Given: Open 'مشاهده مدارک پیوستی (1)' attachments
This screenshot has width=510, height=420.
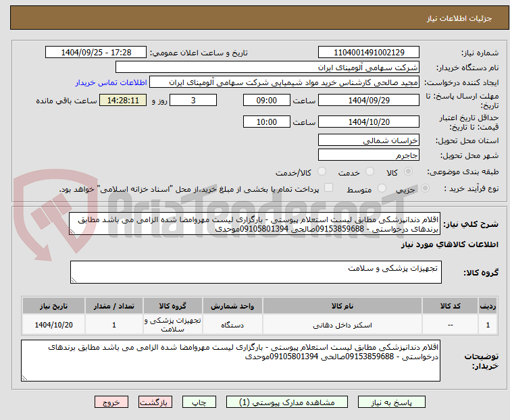Looking at the screenshot, I should [287, 402].
